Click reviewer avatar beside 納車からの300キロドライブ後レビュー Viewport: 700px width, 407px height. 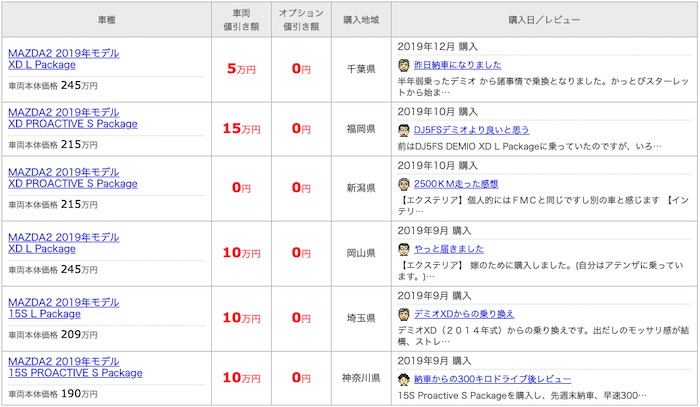coord(404,379)
